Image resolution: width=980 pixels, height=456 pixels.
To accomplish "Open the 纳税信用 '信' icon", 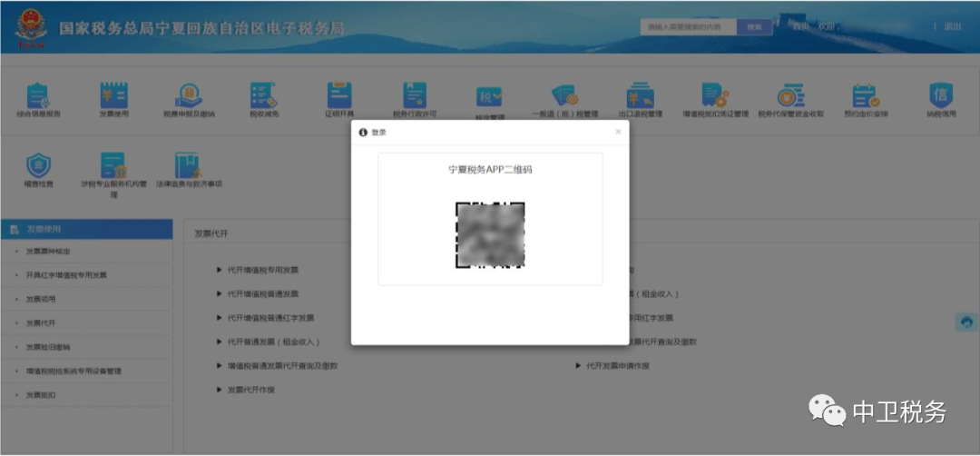I will (x=941, y=95).
